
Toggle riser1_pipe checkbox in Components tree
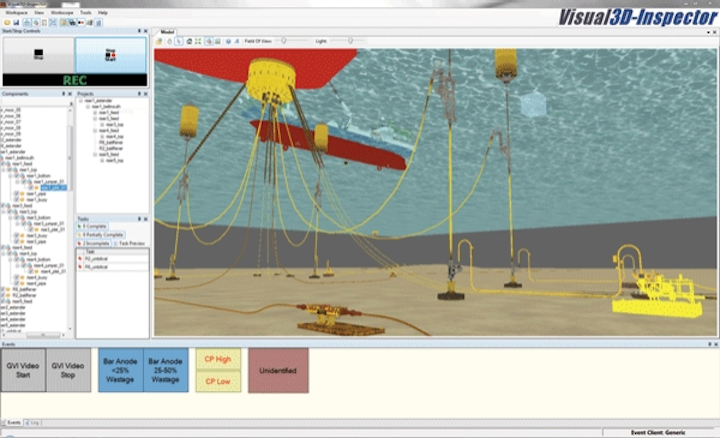(x=16, y=194)
